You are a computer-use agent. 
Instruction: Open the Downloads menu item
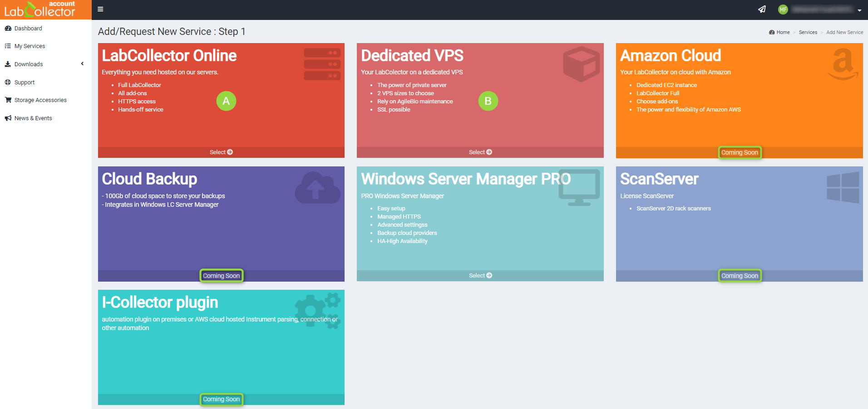tap(29, 64)
